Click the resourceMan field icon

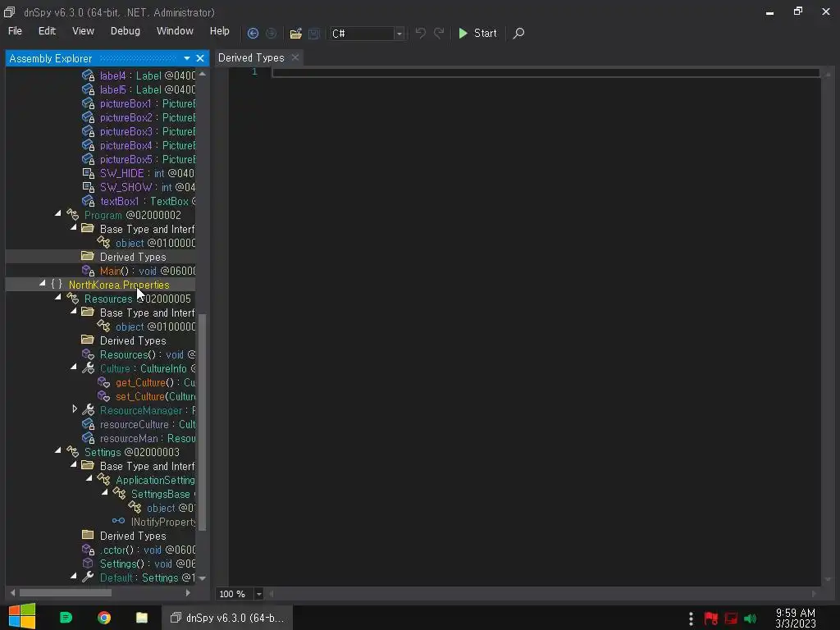(88, 438)
